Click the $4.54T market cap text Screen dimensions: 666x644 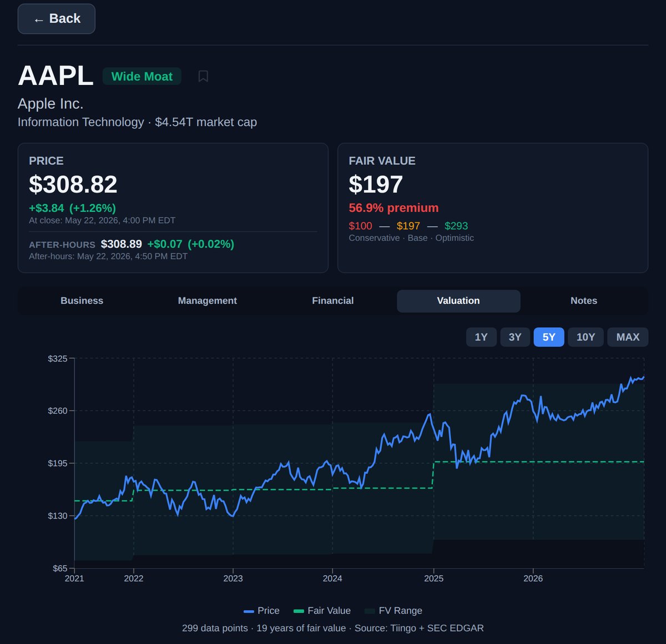click(x=206, y=122)
